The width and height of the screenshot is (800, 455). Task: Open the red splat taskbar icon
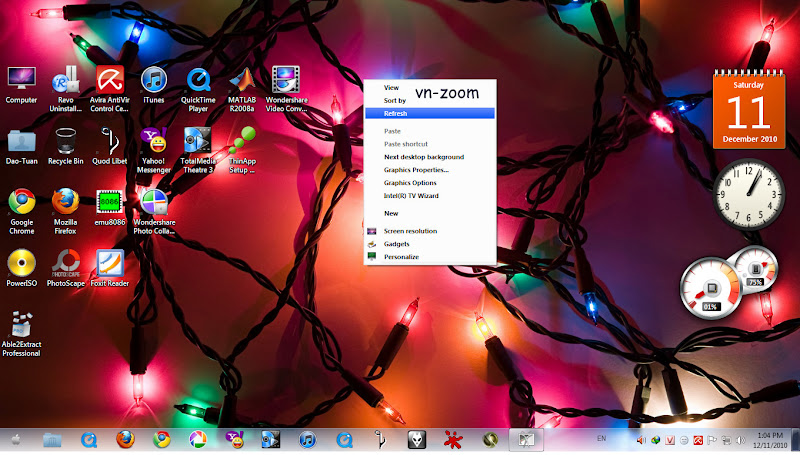coord(453,440)
